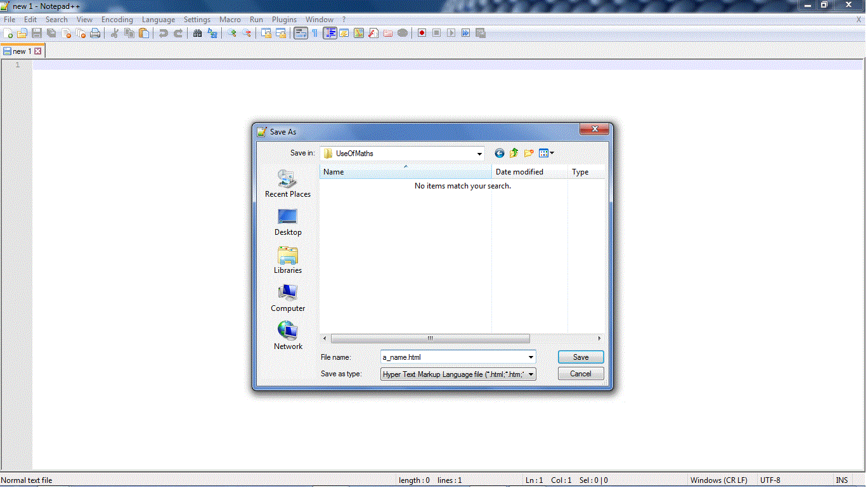The image size is (868, 488).
Task: Click the Save button
Action: 580,357
